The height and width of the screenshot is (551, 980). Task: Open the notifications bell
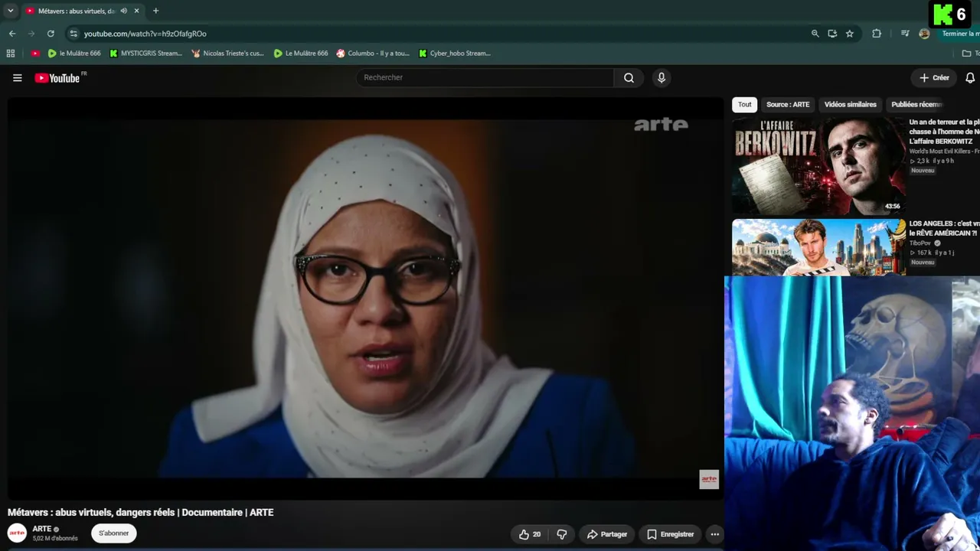[x=970, y=78]
